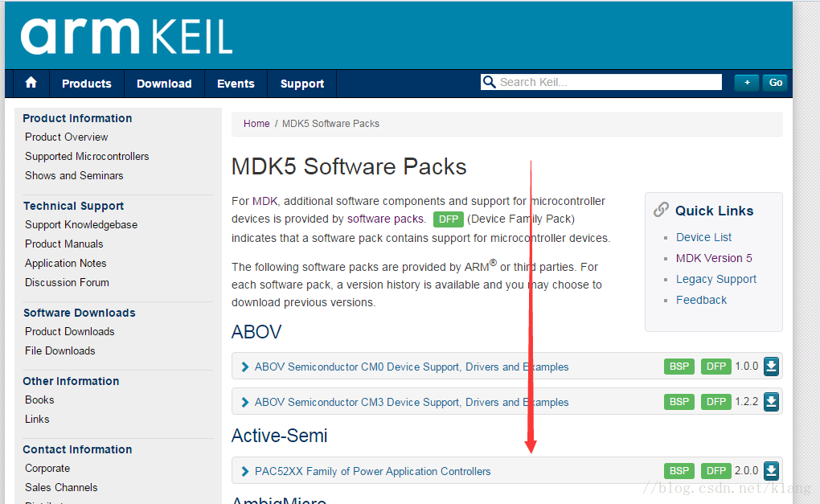The image size is (820, 504).
Task: Open Product Overview link
Action: 67,137
